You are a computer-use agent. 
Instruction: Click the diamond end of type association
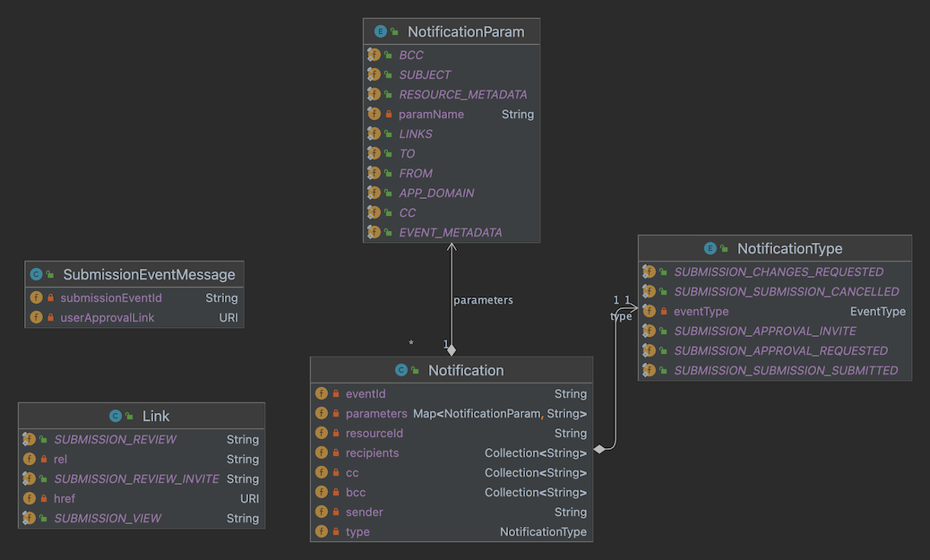(599, 449)
